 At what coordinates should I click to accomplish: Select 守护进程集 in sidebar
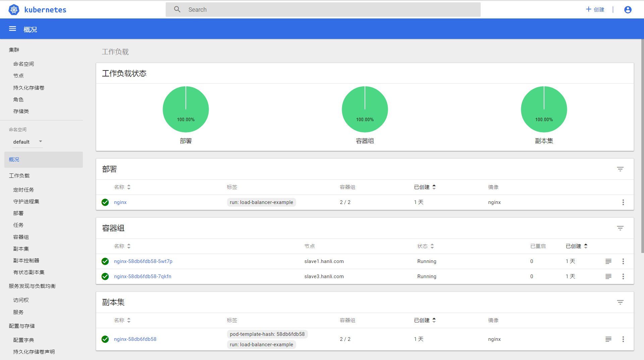click(x=26, y=202)
